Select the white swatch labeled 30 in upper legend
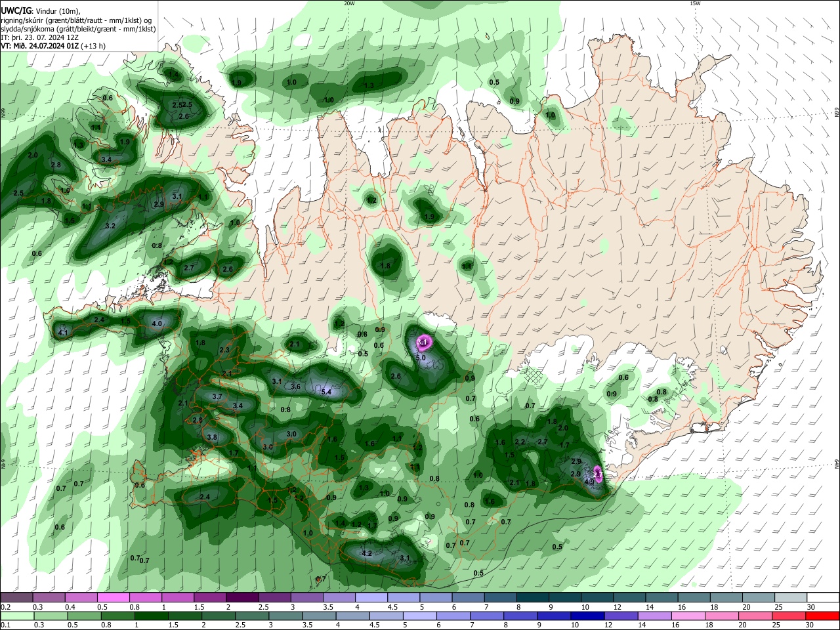 (824, 597)
